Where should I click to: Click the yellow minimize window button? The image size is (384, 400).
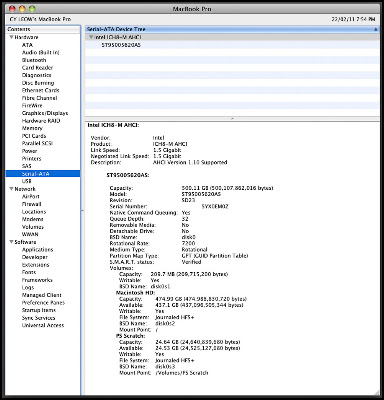(22, 9)
